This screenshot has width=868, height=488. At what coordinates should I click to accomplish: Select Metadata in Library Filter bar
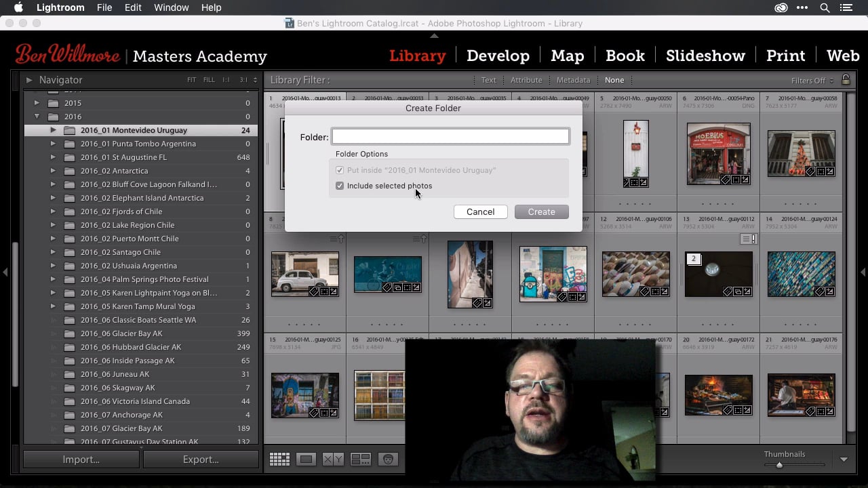[574, 80]
